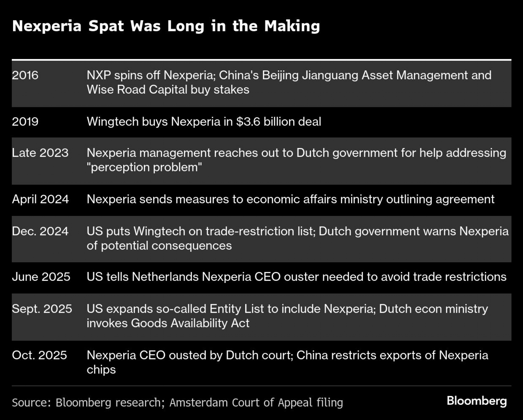Click the CEO ouster needed event text
523x420 pixels.
296,277
